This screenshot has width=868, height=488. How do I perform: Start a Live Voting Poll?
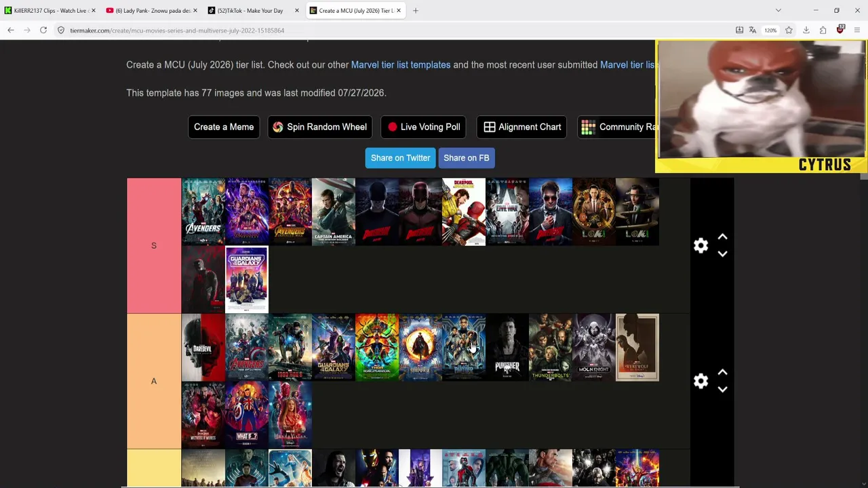tap(424, 127)
